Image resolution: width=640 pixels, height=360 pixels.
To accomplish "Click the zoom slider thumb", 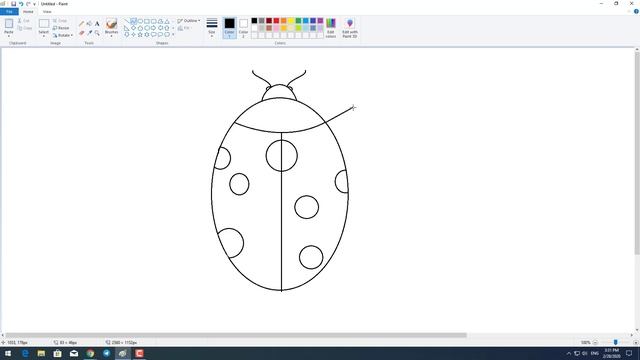I will pyautogui.click(x=616, y=342).
